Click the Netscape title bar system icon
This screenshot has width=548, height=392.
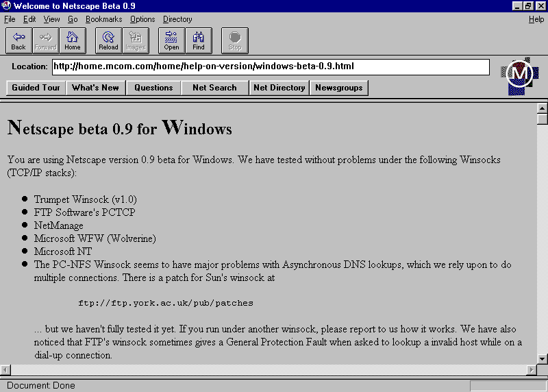point(6,5)
